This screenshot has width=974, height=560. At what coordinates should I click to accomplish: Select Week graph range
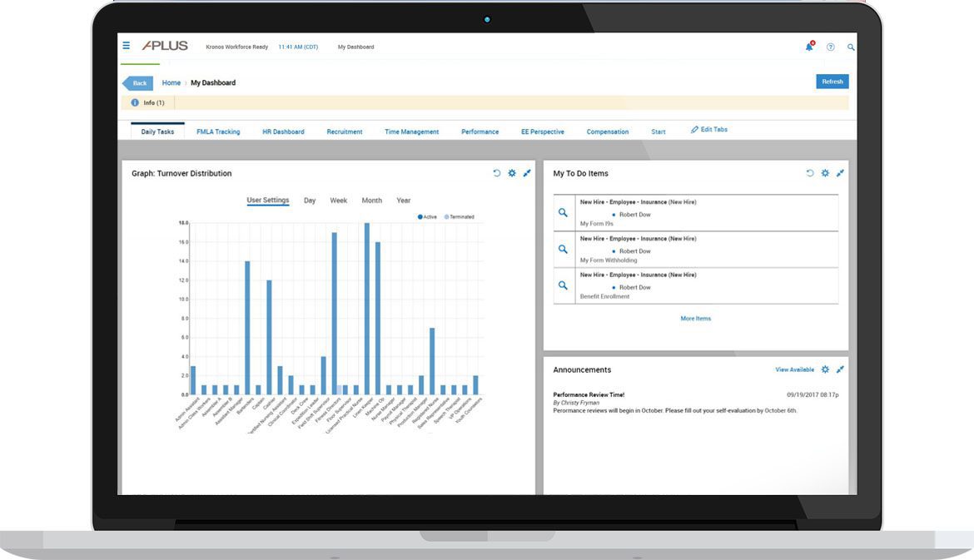(339, 201)
